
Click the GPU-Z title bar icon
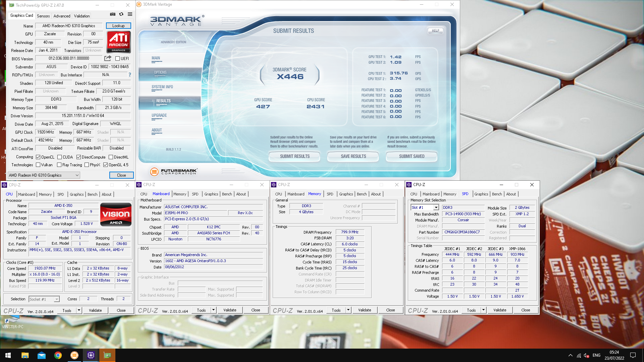[x=11, y=5]
